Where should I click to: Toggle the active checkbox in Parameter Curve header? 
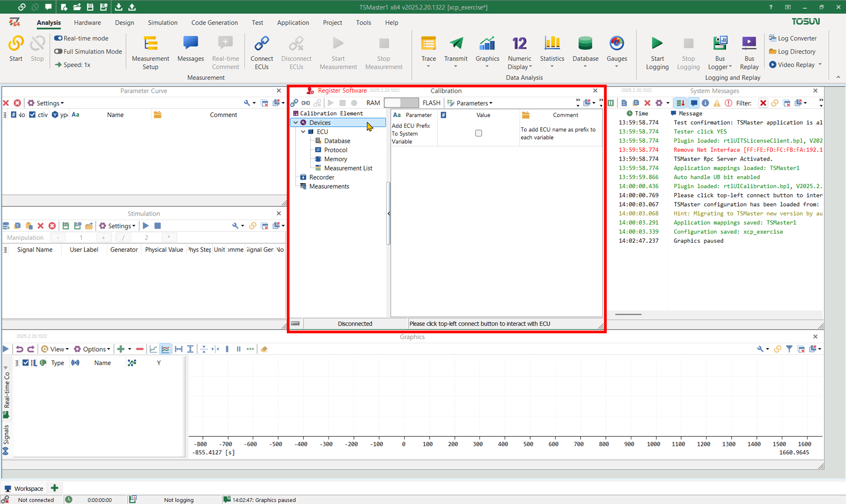tap(32, 115)
